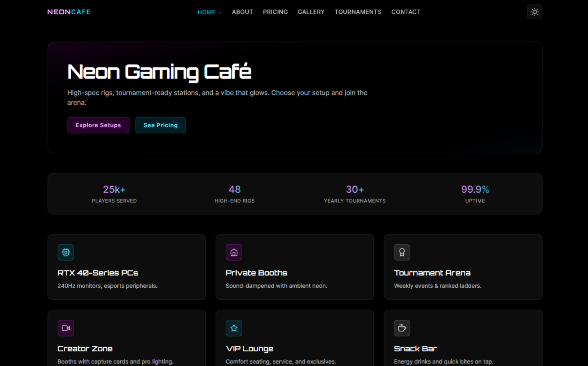Click the coffee cup icon on Snack Bar
Viewport: 588px width, 366px height.
coord(402,328)
